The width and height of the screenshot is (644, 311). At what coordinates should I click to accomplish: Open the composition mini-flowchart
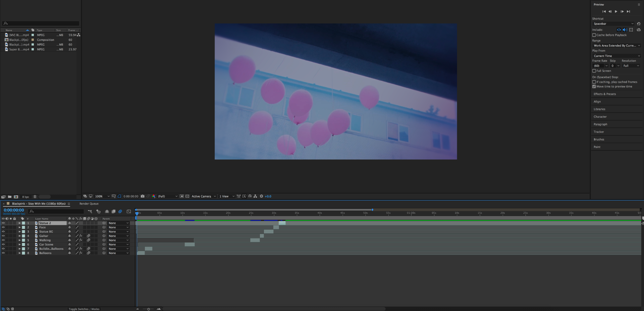click(x=90, y=211)
